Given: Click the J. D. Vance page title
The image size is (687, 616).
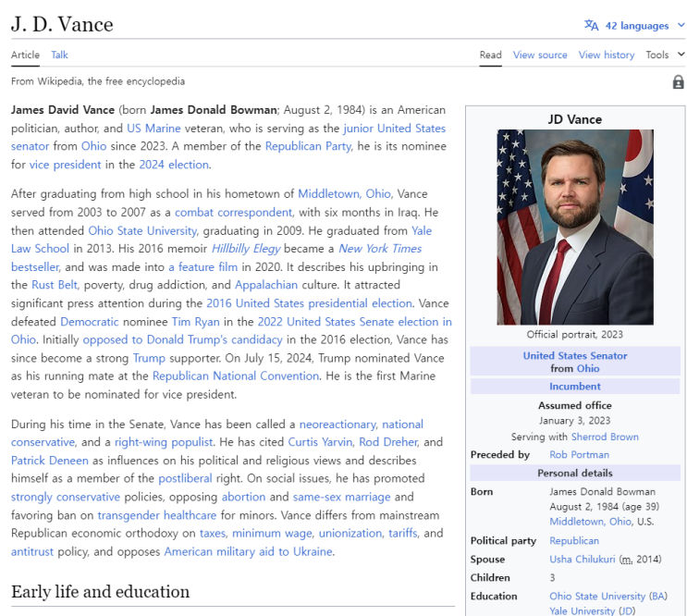Looking at the screenshot, I should pos(62,24).
